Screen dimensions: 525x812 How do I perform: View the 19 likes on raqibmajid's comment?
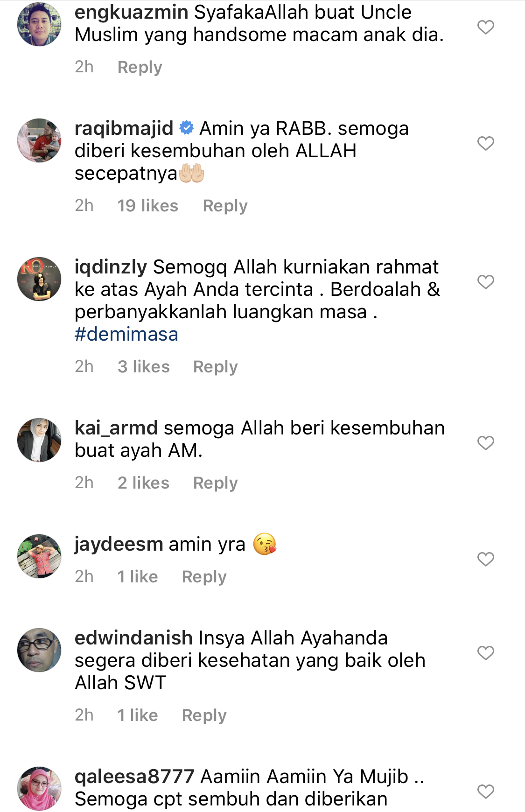click(x=147, y=206)
